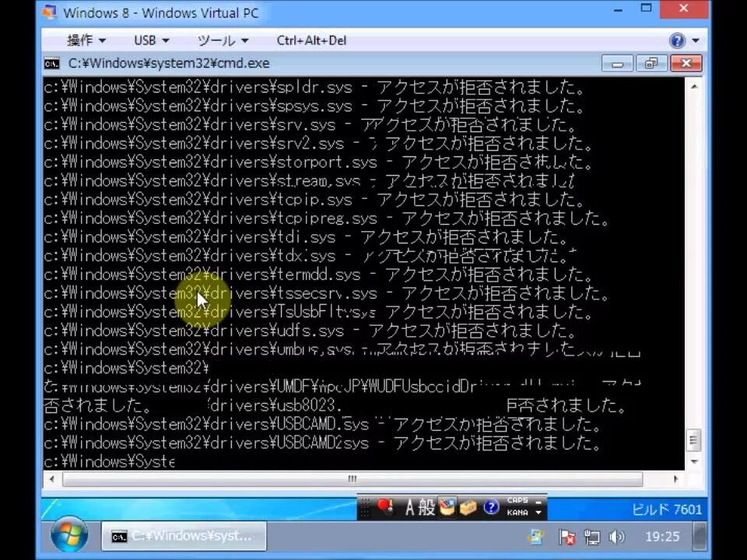This screenshot has height=560, width=747.
Task: Expand the help dropdown arrow
Action: click(x=696, y=40)
